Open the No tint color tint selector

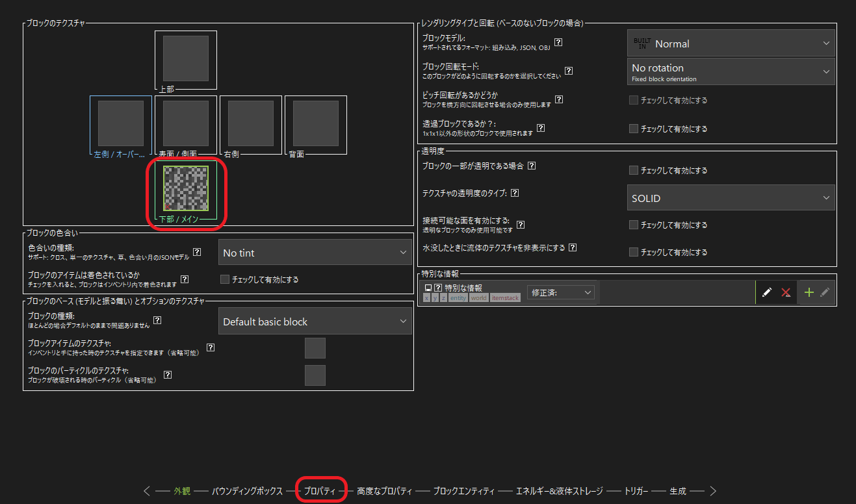pyautogui.click(x=315, y=253)
